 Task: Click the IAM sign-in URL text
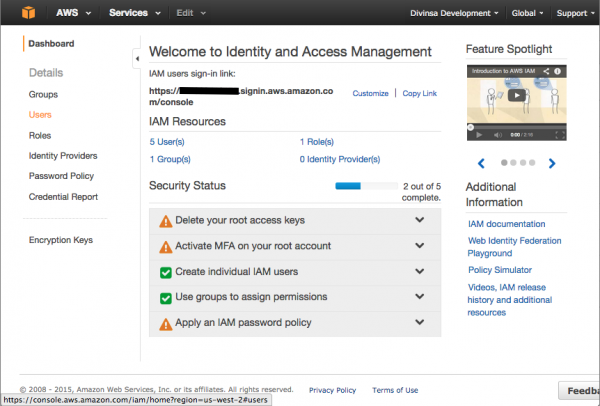point(241,96)
